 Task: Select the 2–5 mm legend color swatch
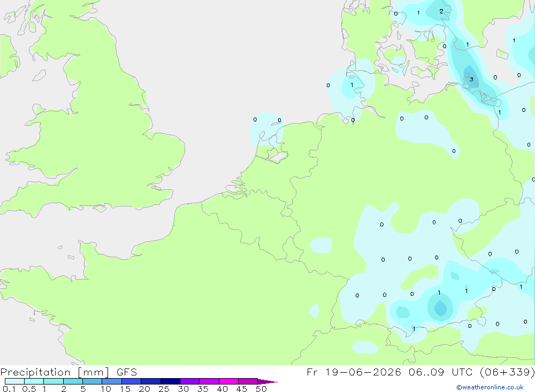[73, 381]
